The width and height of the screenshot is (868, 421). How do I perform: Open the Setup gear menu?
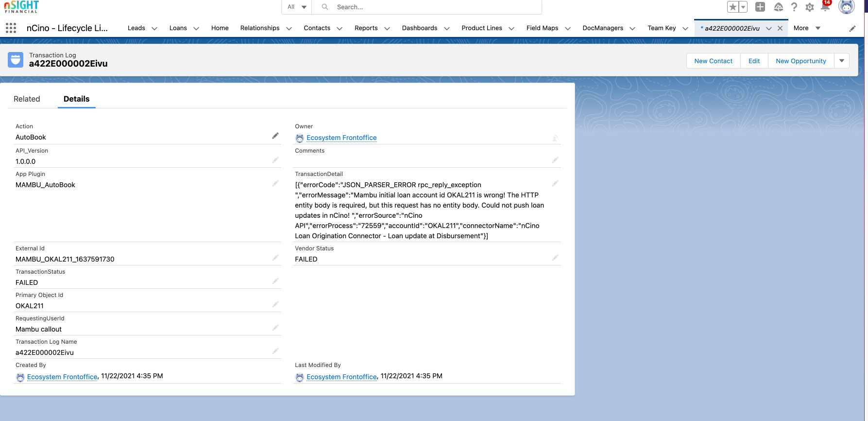pos(809,7)
